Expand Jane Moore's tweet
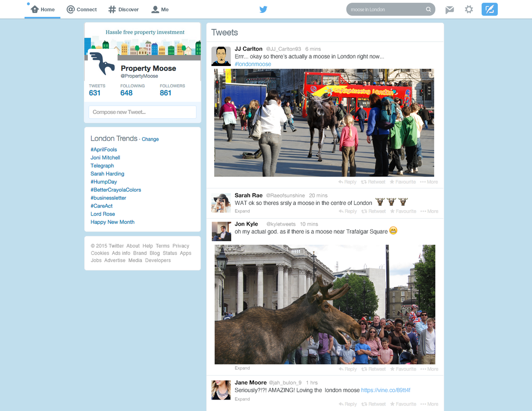The height and width of the screenshot is (411, 532). (x=243, y=399)
